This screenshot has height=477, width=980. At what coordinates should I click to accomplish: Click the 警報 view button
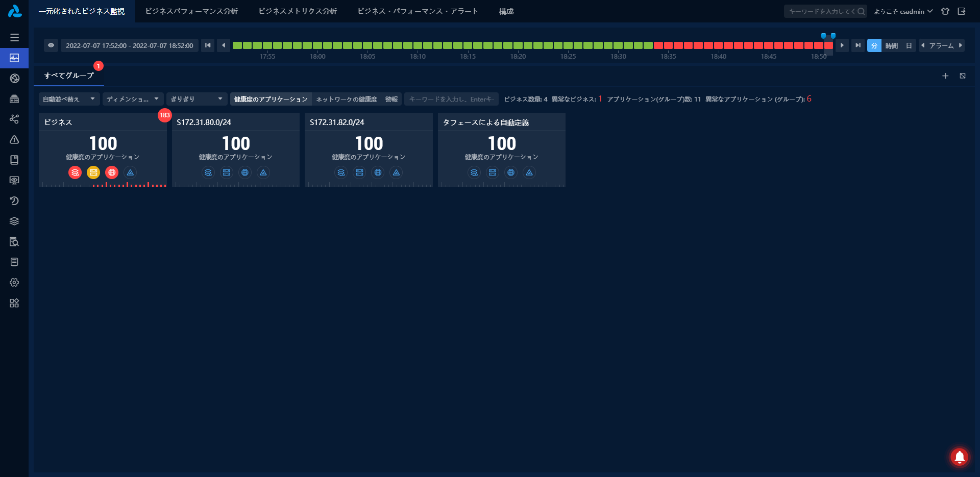pos(391,99)
